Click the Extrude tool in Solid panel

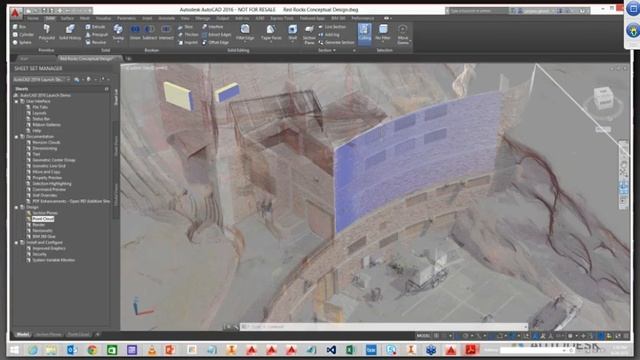(96, 27)
